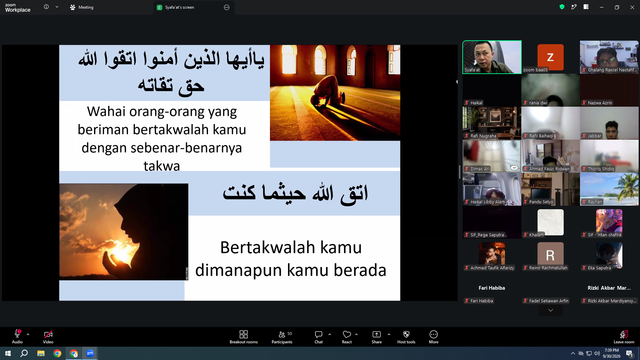Click the more-options bubble on Dimas Ari's tile
The height and width of the screenshot is (360, 640).
(x=514, y=168)
